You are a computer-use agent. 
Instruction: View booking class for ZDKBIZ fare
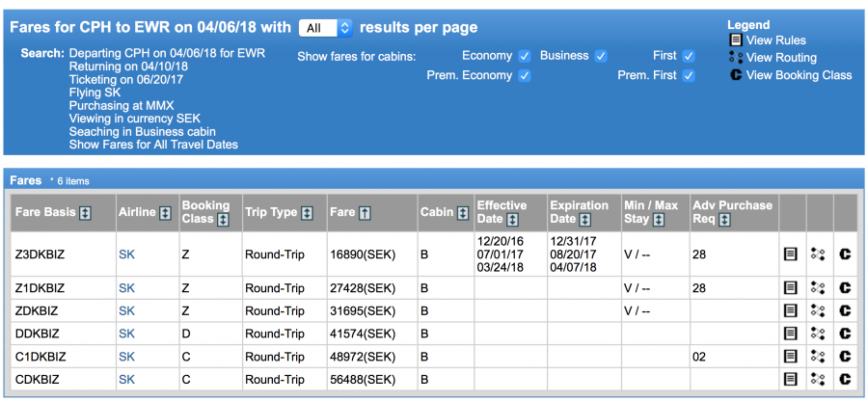pos(845,310)
